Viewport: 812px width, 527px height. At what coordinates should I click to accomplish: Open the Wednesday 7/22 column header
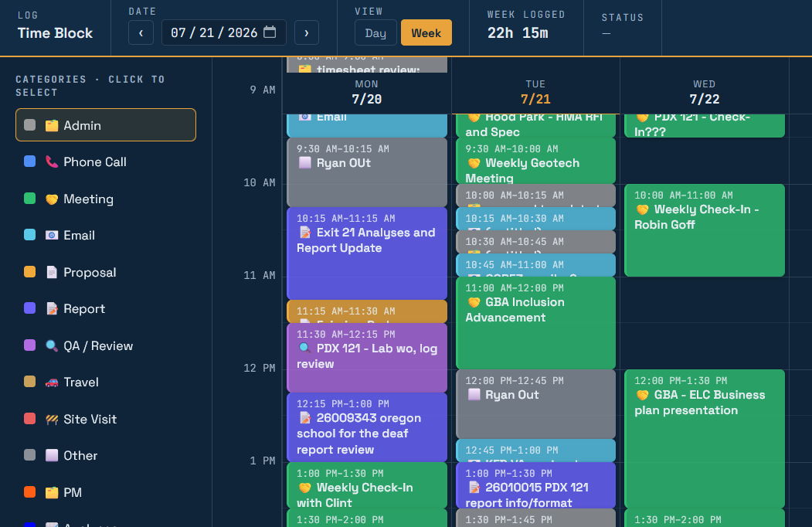pyautogui.click(x=705, y=92)
